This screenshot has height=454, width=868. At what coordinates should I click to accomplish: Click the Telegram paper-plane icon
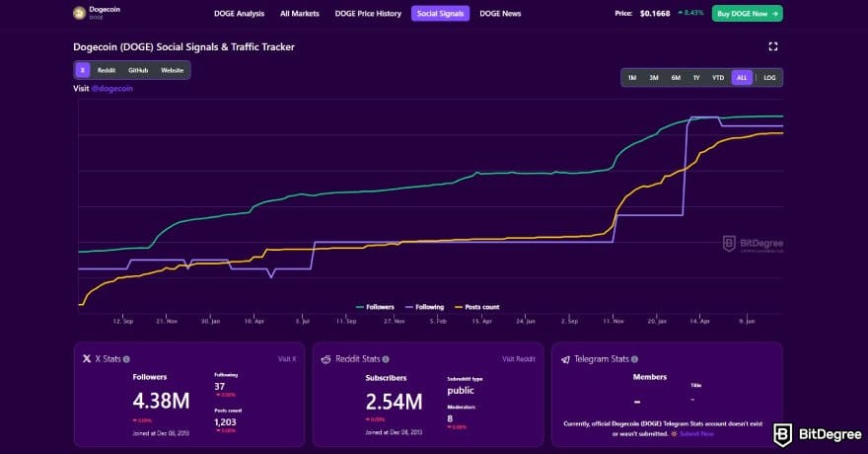(565, 359)
